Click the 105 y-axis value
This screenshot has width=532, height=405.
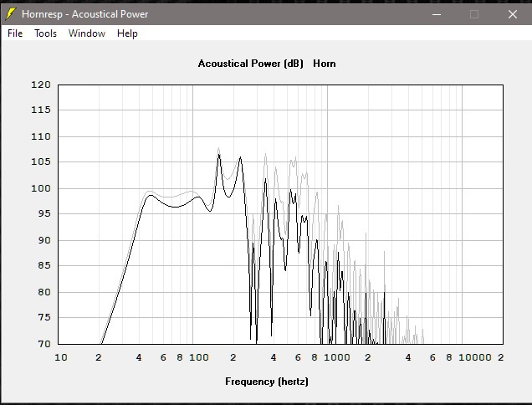[x=41, y=161]
